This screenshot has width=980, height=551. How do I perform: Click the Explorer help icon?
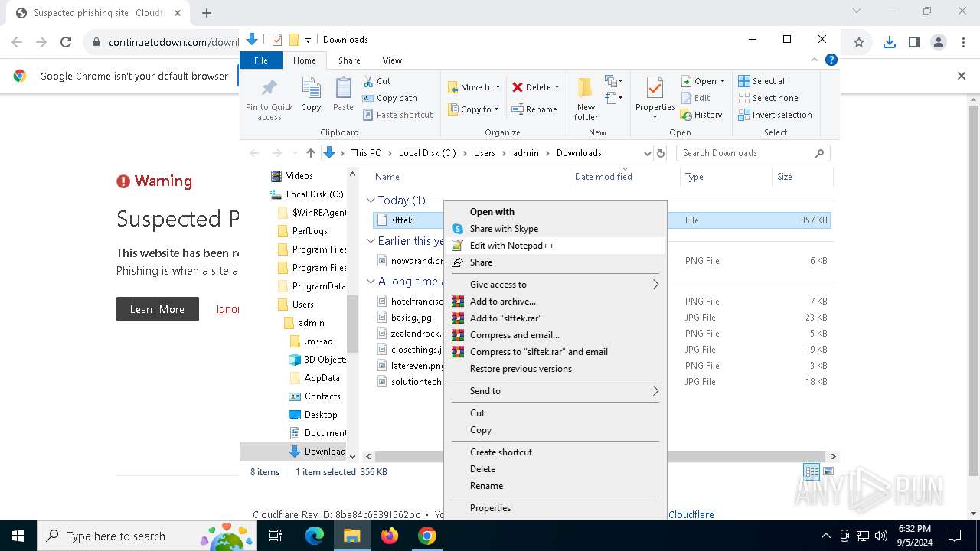coord(831,60)
